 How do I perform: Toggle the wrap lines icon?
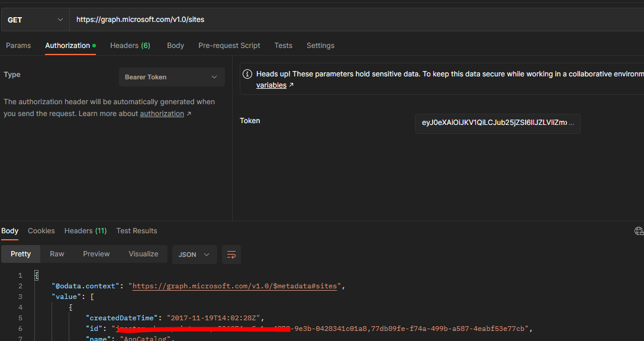point(231,255)
